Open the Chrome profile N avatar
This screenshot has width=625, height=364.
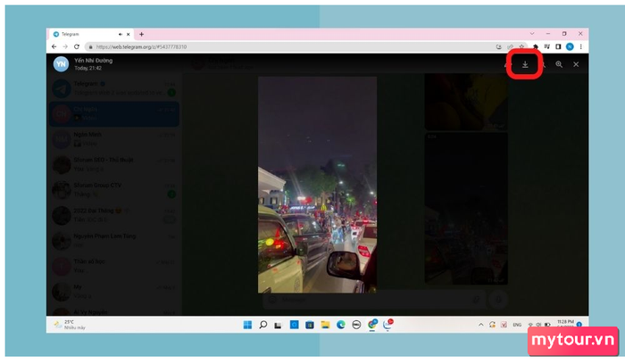570,46
